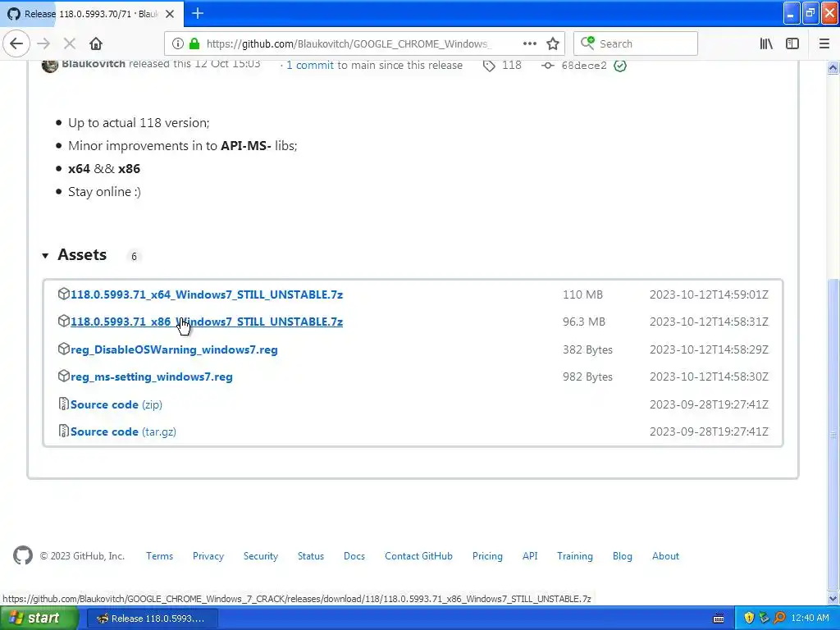Download Source code (zip)

[x=116, y=404]
